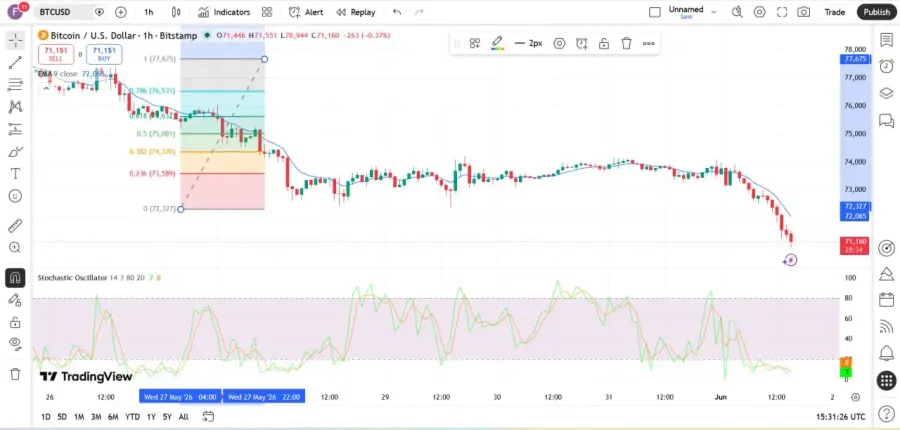Toggle hide all drawings eye icon
The image size is (900, 430).
pyautogui.click(x=15, y=344)
